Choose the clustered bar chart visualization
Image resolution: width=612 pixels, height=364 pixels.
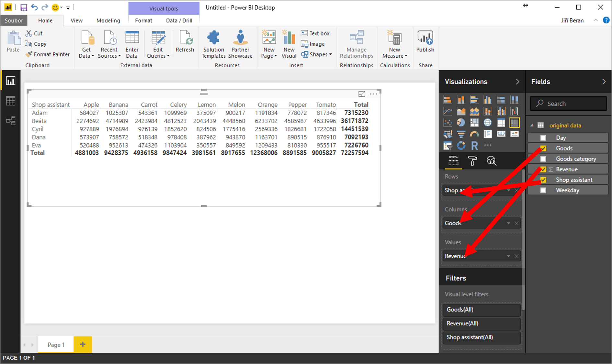point(474,100)
